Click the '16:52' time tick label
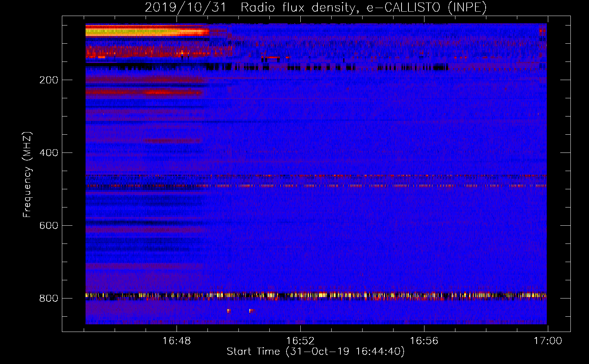The height and width of the screenshot is (364, 589). tap(300, 341)
